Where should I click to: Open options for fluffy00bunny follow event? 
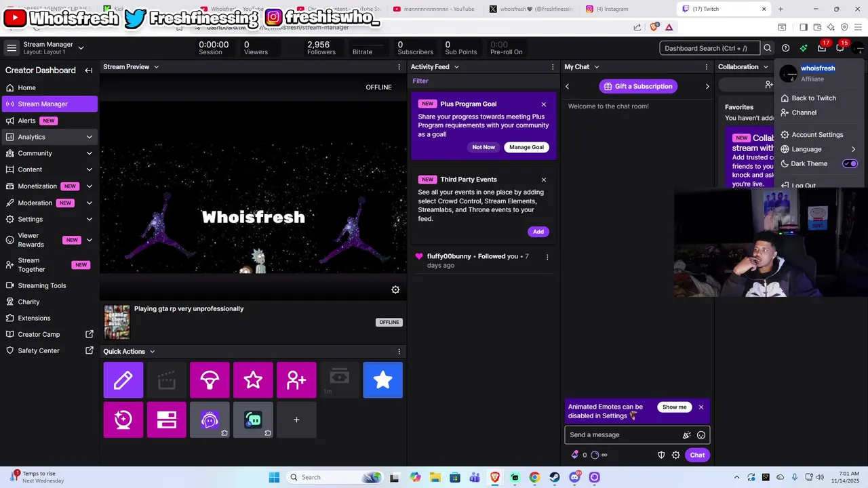(x=547, y=257)
